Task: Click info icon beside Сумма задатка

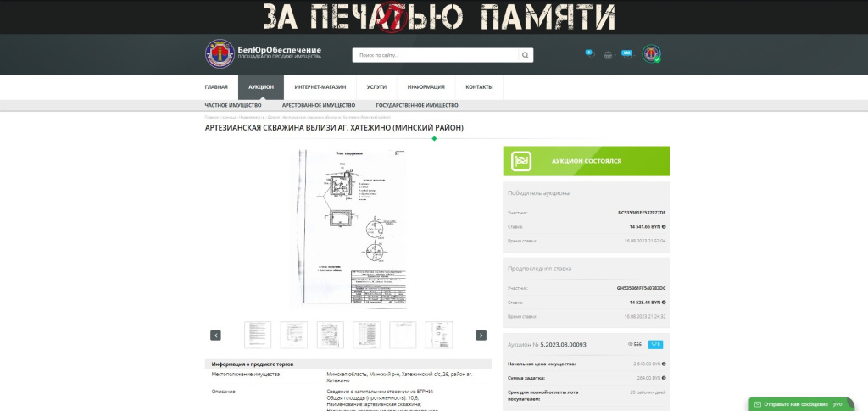Action: point(664,378)
